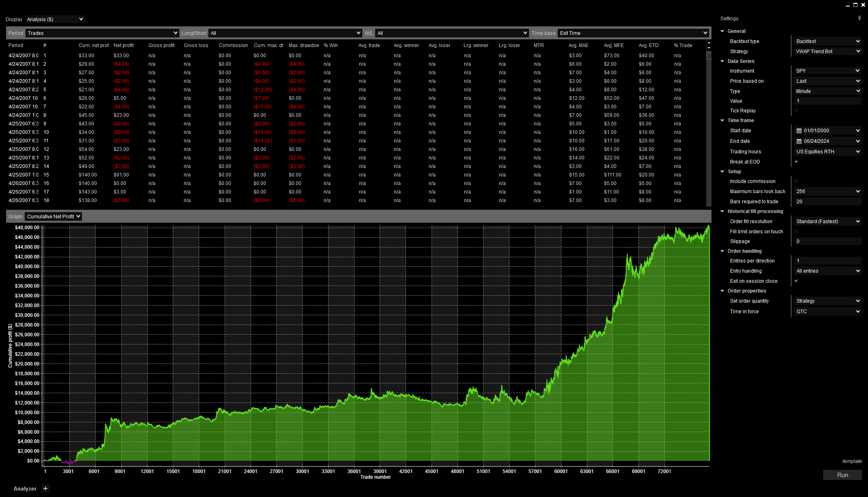Click the Value input field

827,101
